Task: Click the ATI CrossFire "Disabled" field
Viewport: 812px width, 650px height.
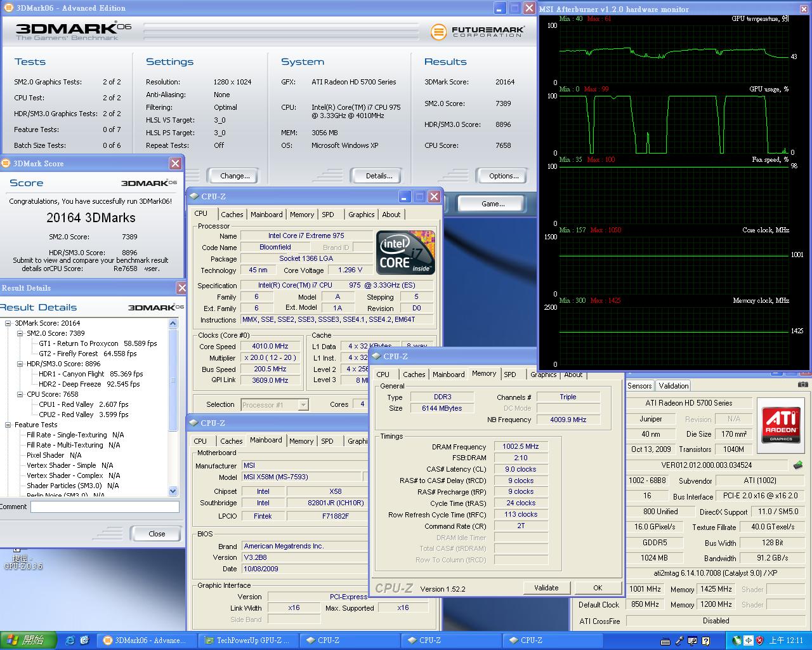Action: (x=716, y=621)
